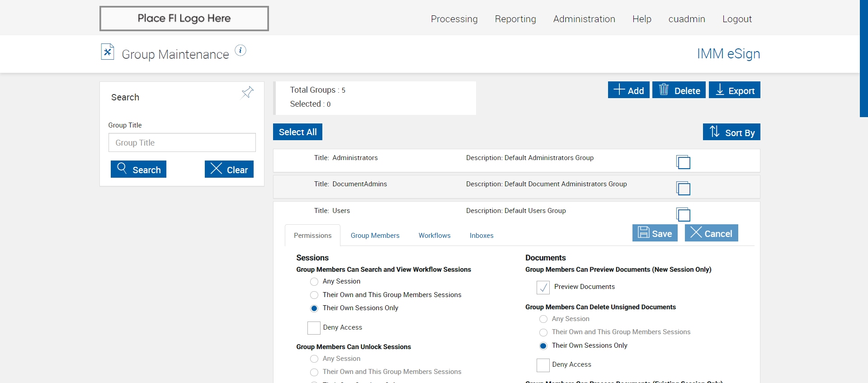
Task: Export groups with the download button
Action: pyautogui.click(x=734, y=90)
